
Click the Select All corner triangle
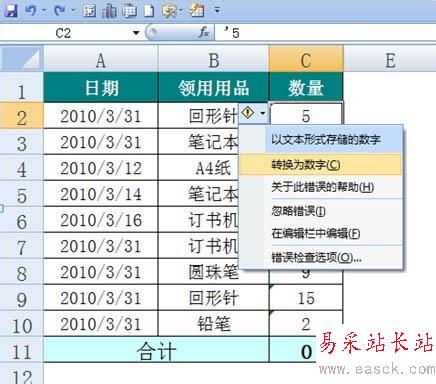[x=22, y=59]
